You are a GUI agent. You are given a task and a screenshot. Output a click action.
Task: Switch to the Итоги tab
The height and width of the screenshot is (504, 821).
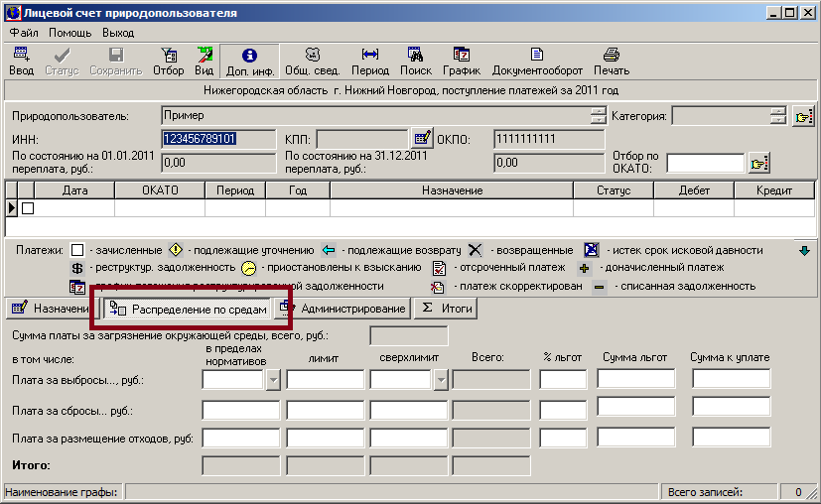tap(446, 310)
